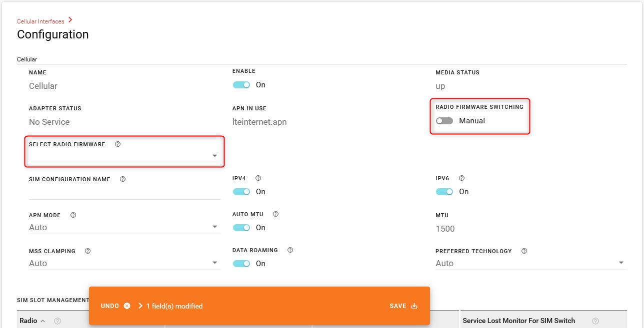The height and width of the screenshot is (328, 644).
Task: Click the IPv6 help question mark icon
Action: click(x=462, y=178)
